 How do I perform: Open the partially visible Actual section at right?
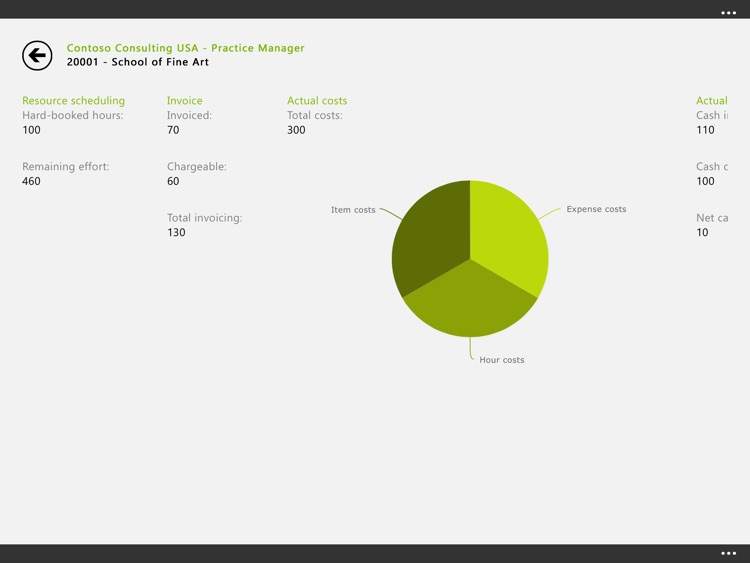(712, 100)
